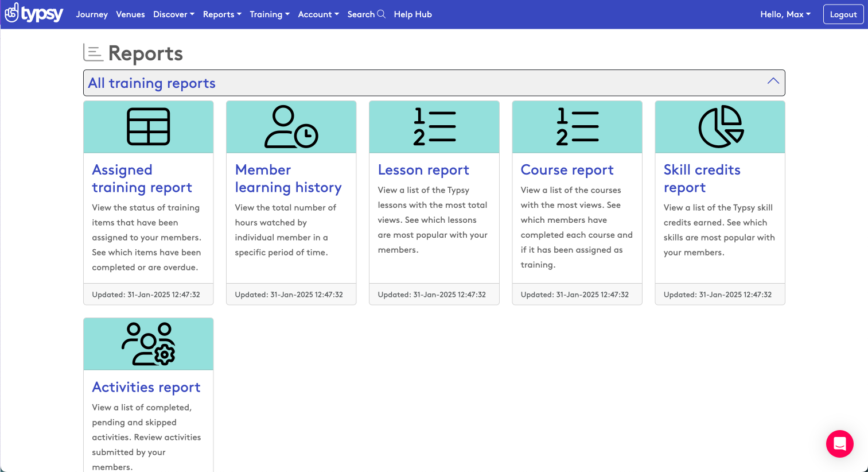The width and height of the screenshot is (868, 472).
Task: Open the Discover dropdown menu
Action: coord(174,14)
